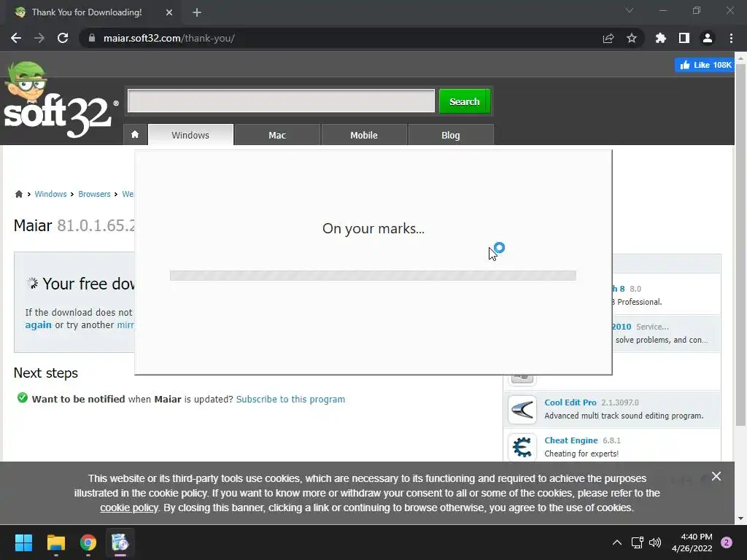Screen dimensions: 747x560
Task: Switch to the Thank You for Downloading tab
Action: (87, 12)
